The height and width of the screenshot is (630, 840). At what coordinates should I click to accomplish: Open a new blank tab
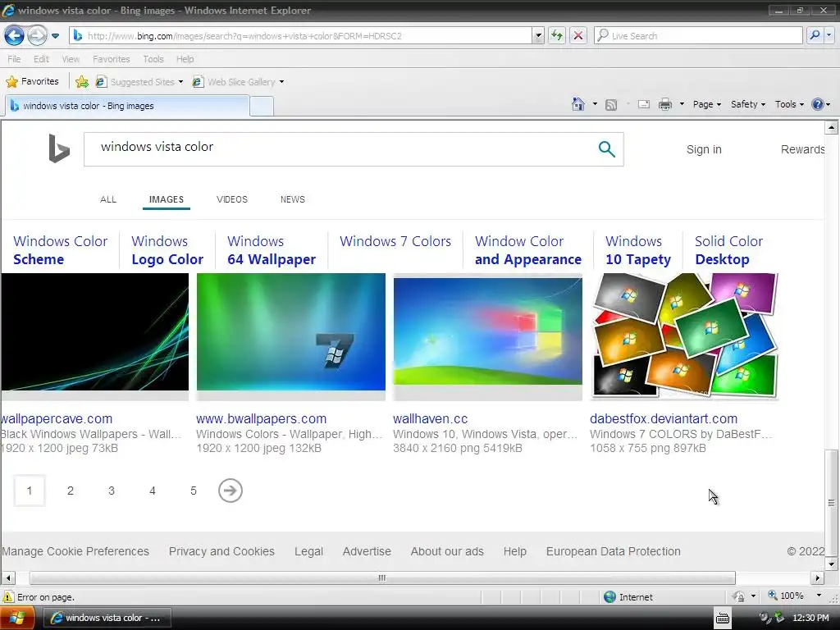(x=262, y=106)
